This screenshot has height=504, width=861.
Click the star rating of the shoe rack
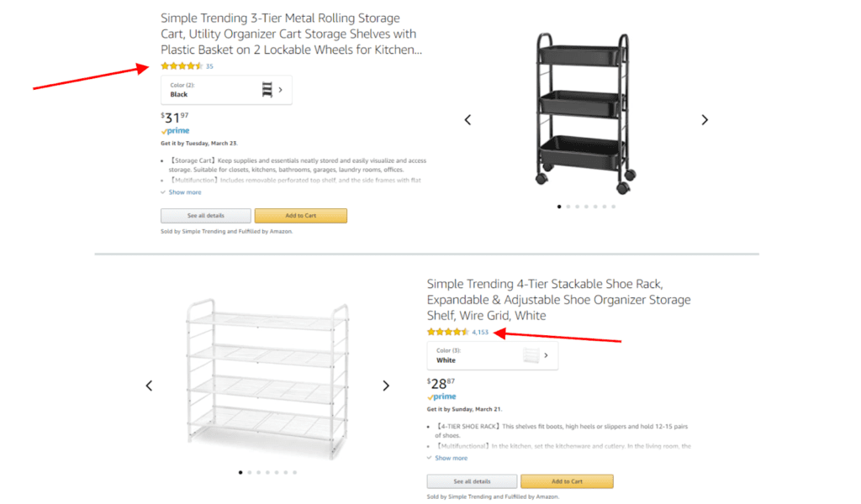click(446, 332)
